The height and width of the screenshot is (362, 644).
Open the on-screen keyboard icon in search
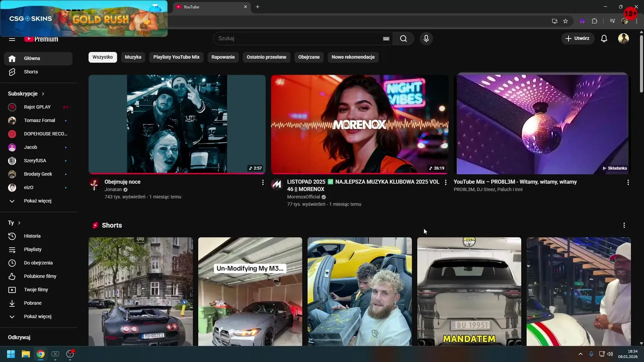pyautogui.click(x=386, y=39)
